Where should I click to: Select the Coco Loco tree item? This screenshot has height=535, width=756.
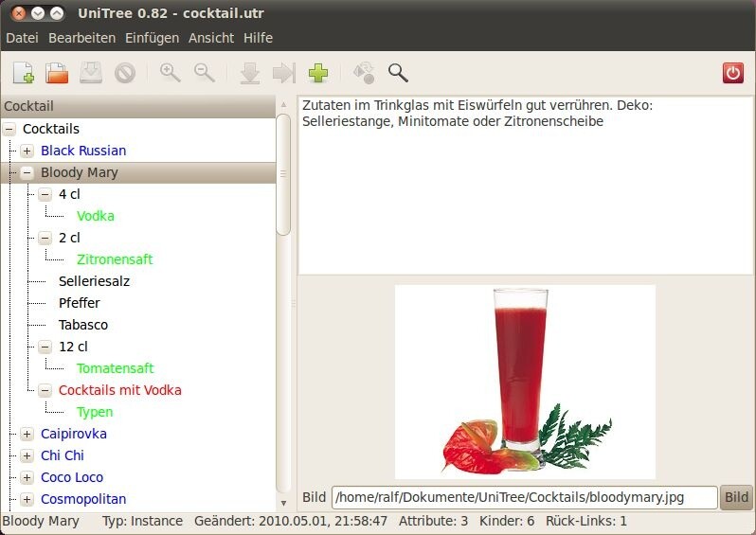(x=72, y=477)
